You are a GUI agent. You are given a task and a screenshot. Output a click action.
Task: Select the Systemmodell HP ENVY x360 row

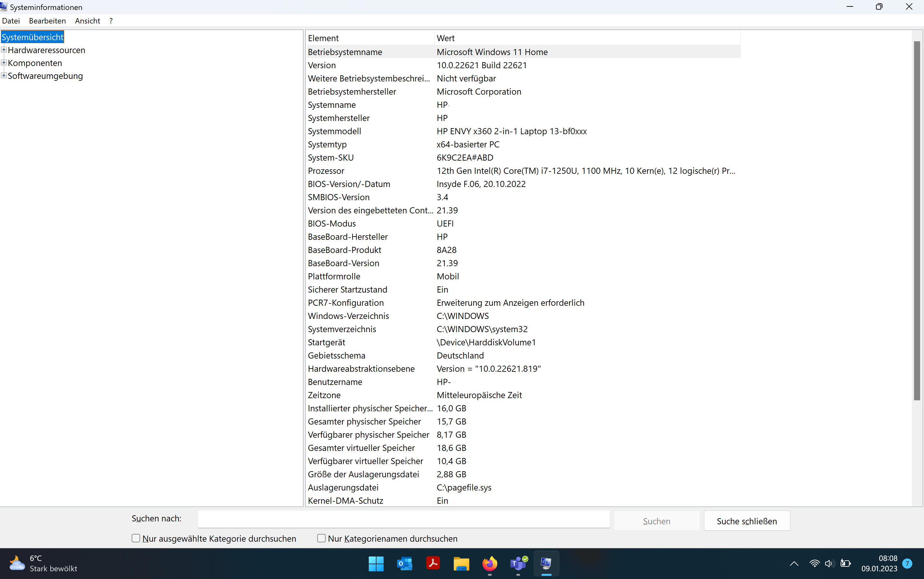(x=523, y=131)
